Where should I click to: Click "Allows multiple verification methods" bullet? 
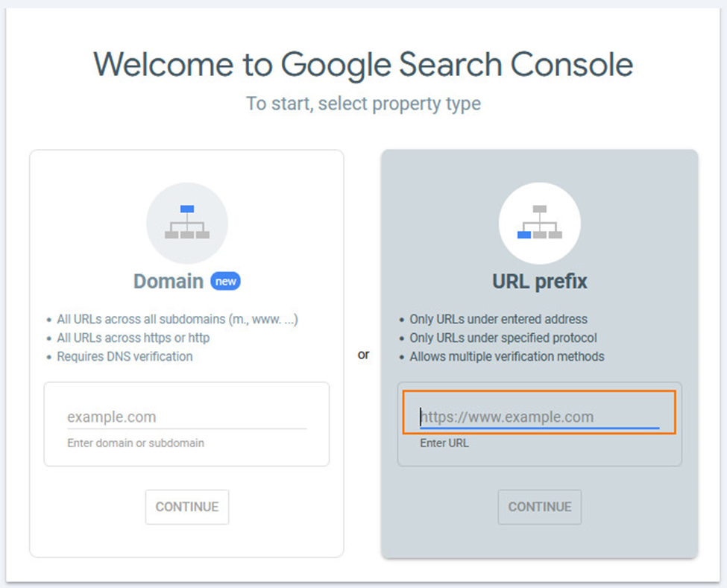click(x=507, y=356)
